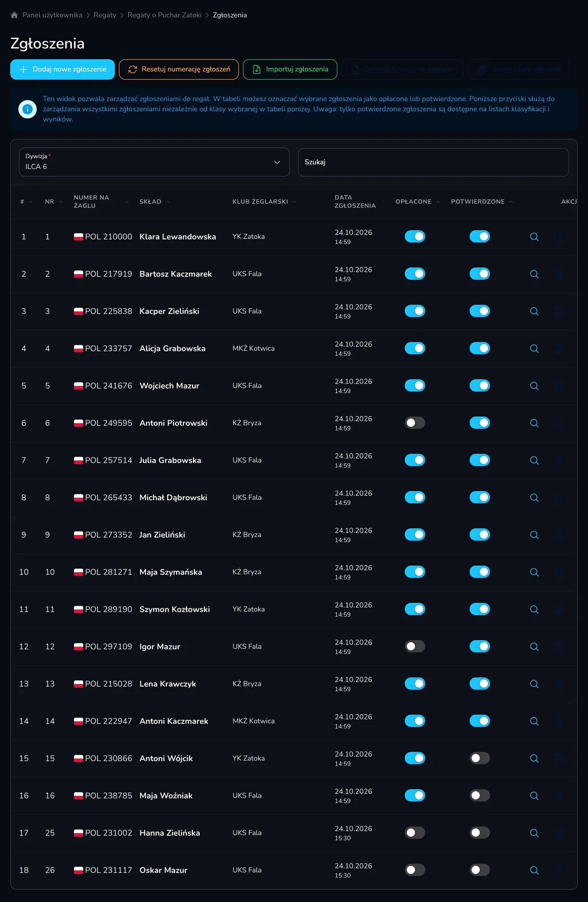Screen dimensions: 588x902
Task: Enable the Opłacone switch for Antoni Piotrowski
Action: coord(415,423)
